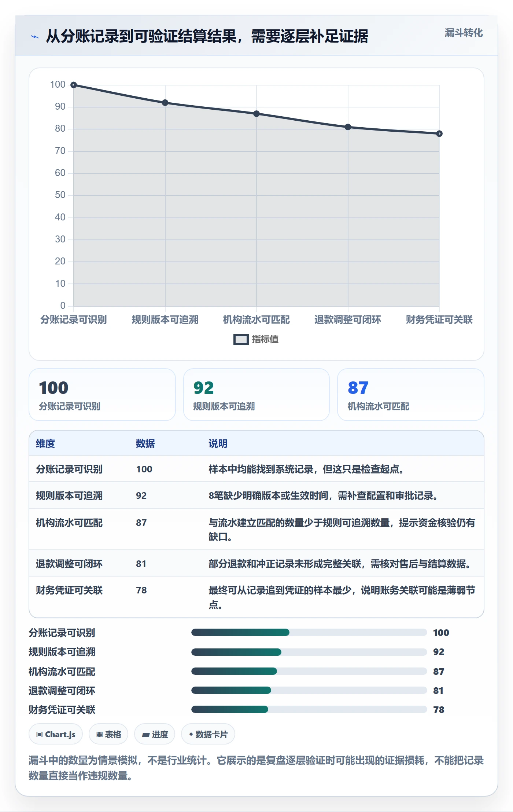This screenshot has height=812, width=513.
Task: Click progress value 100 at bar end
Action: tap(441, 633)
